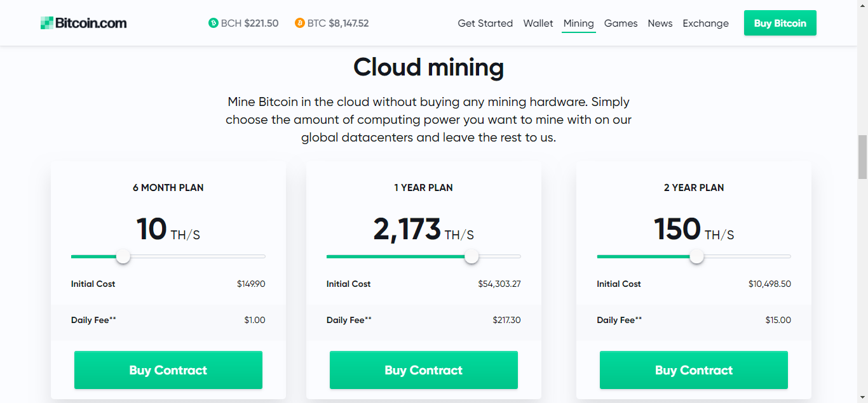Navigate to News

pos(660,23)
